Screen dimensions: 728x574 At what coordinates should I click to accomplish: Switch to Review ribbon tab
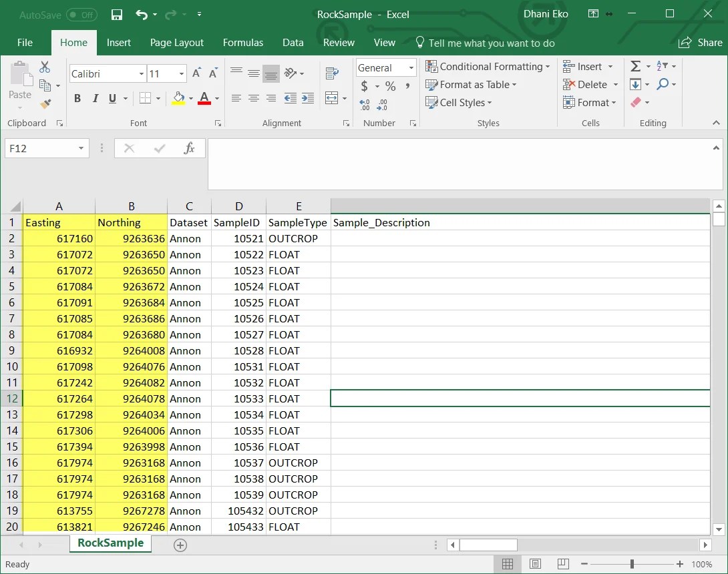(339, 43)
